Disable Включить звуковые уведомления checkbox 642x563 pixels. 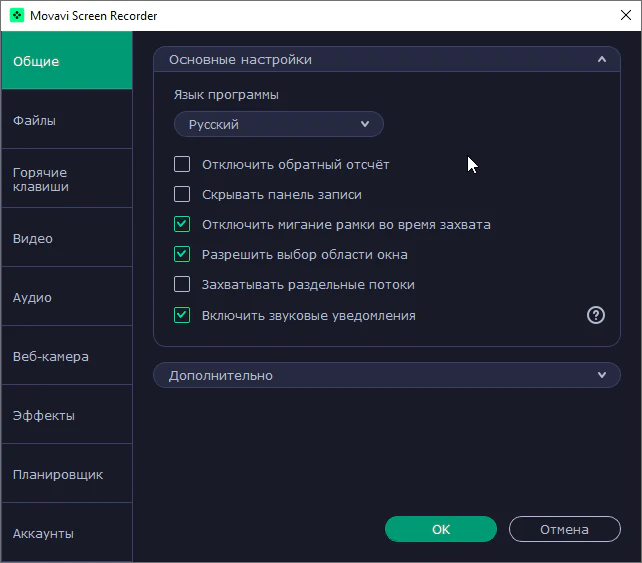click(x=182, y=315)
